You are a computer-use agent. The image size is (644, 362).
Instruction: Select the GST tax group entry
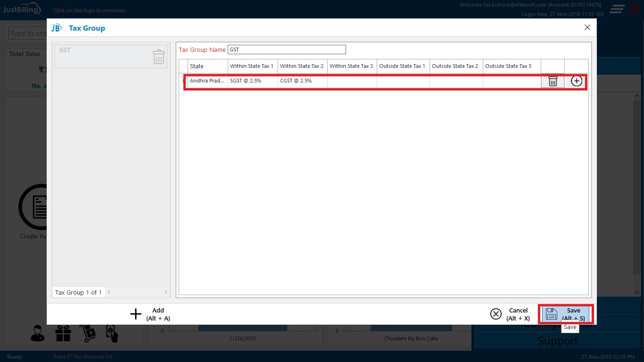111,57
